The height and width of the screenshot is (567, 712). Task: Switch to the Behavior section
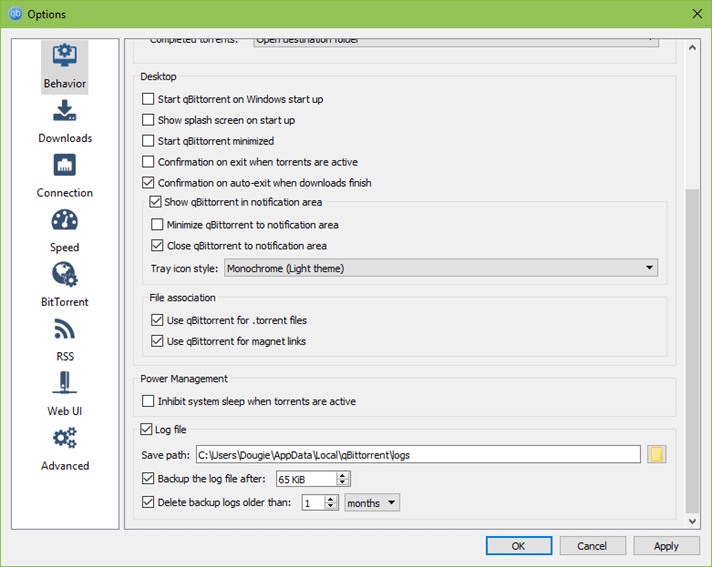pos(64,67)
